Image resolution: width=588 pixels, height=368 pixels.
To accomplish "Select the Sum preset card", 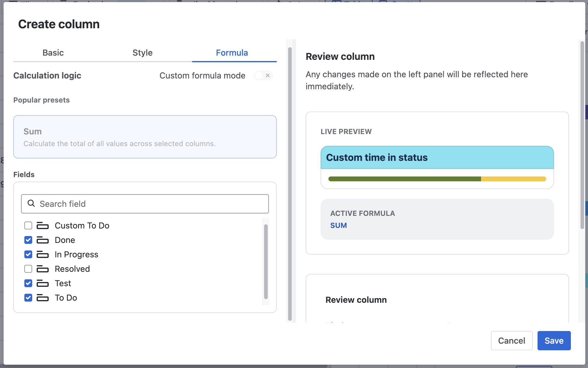I will [145, 137].
